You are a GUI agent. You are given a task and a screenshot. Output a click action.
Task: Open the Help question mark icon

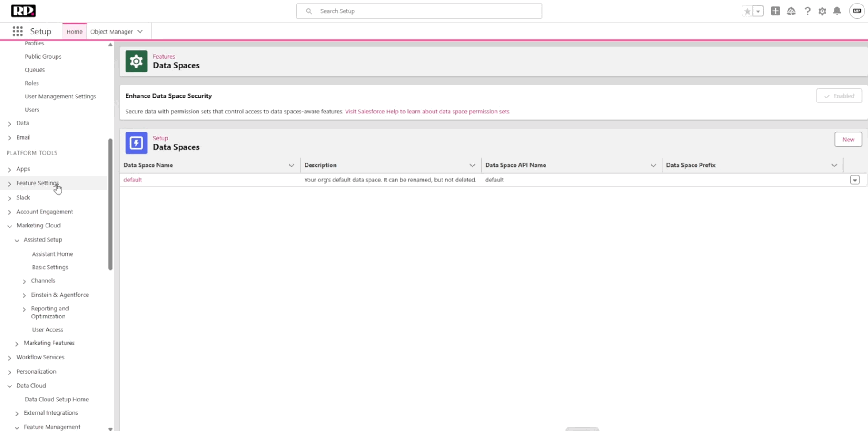[807, 11]
